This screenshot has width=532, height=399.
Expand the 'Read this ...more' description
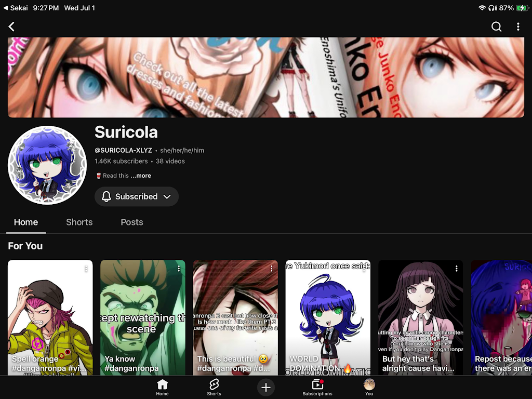point(124,176)
